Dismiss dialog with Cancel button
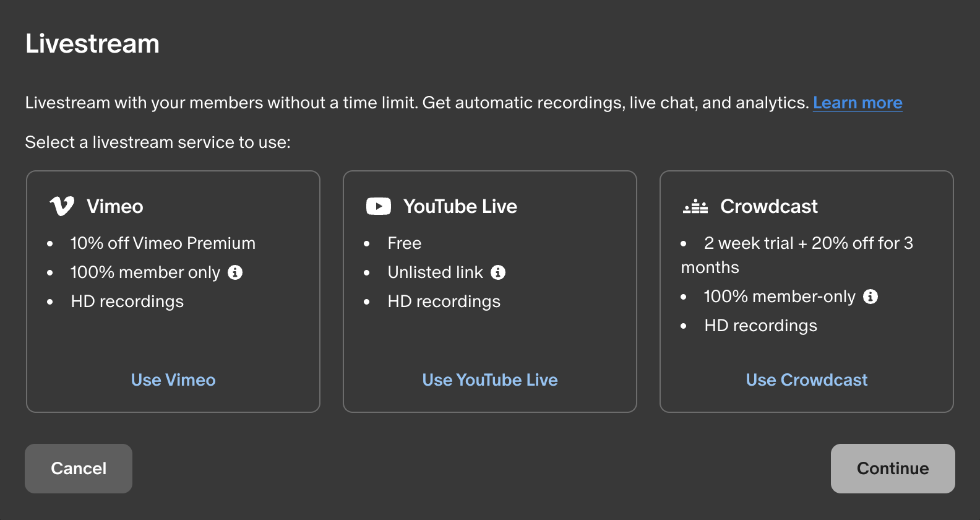 (79, 469)
